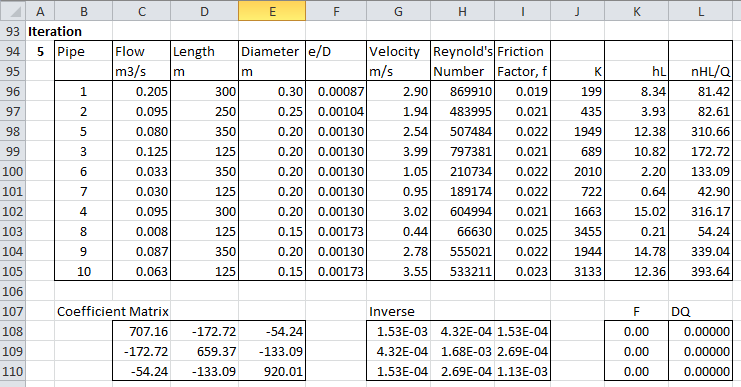Click the 'e/D' header cell
The height and width of the screenshot is (387, 741).
point(336,51)
